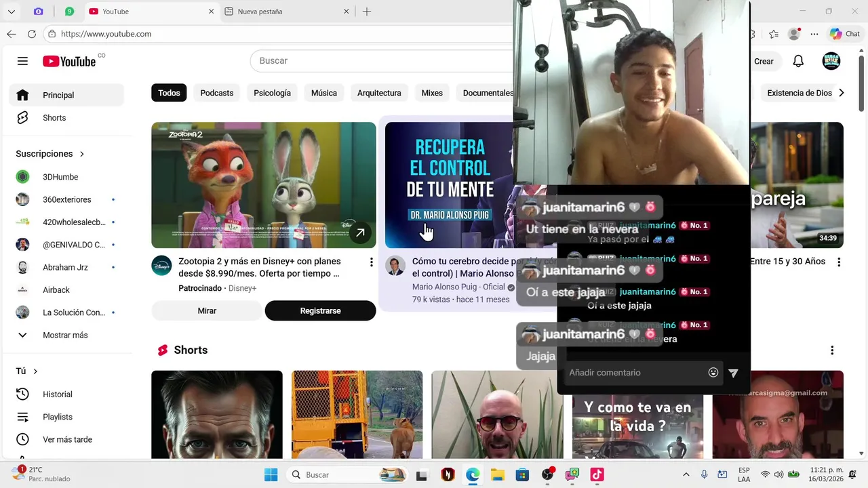Select the Música filter chip
868x488 pixels.
tap(324, 93)
